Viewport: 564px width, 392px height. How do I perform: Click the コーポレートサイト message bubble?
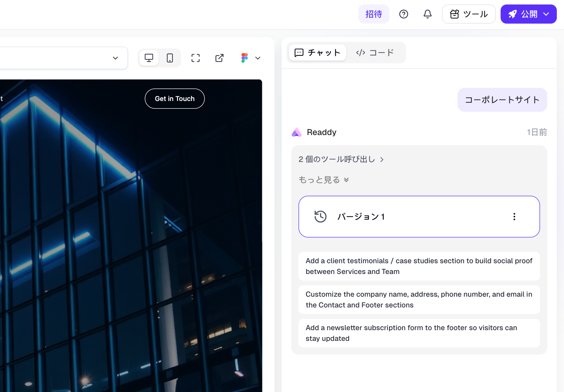tap(502, 100)
